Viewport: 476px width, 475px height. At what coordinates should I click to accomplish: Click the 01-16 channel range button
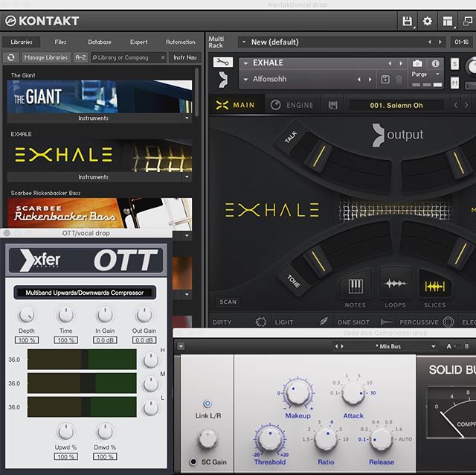pyautogui.click(x=461, y=42)
